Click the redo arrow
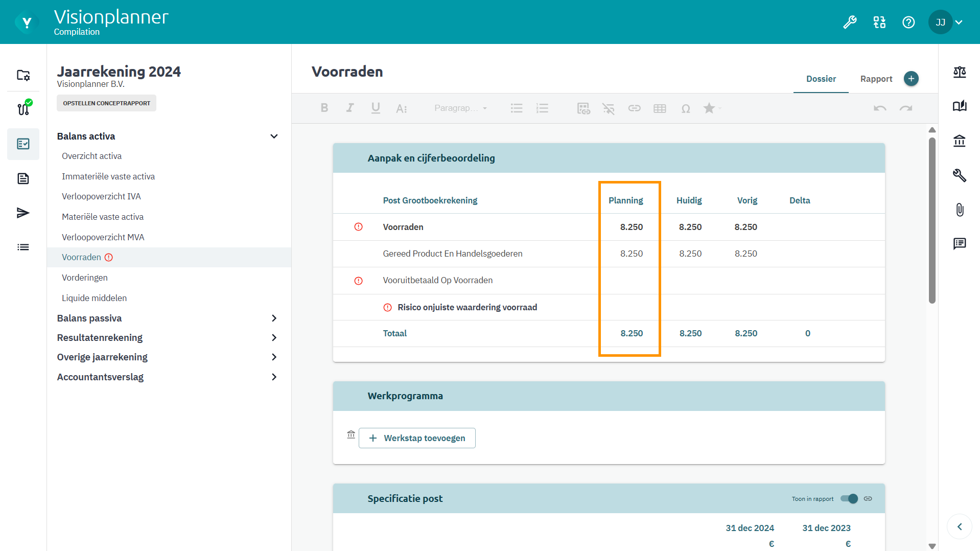Viewport: 980px width, 551px height. click(906, 108)
